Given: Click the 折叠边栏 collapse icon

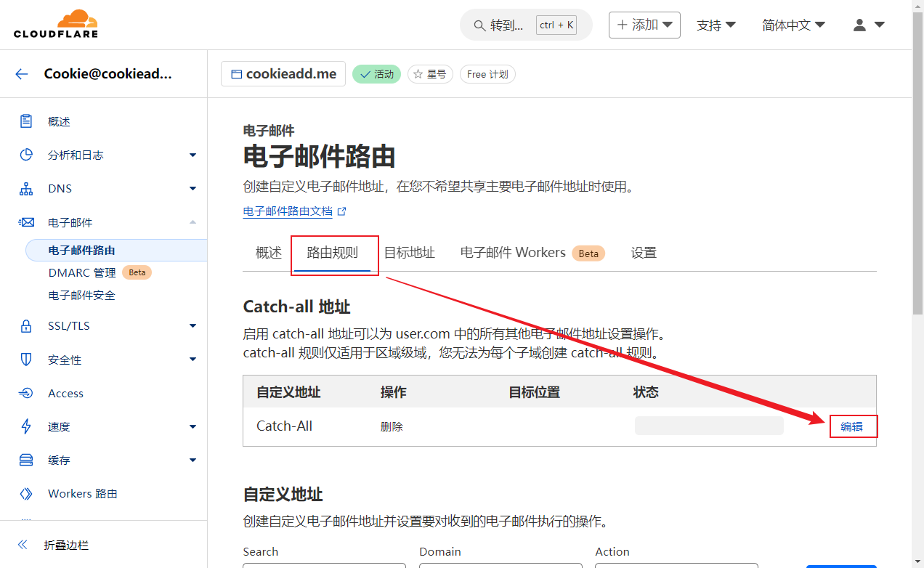Looking at the screenshot, I should tap(23, 545).
